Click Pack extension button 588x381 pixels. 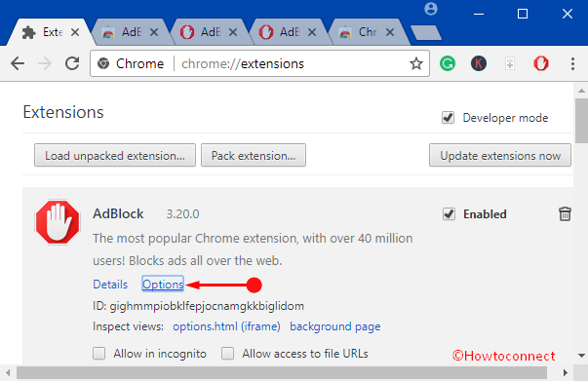254,155
